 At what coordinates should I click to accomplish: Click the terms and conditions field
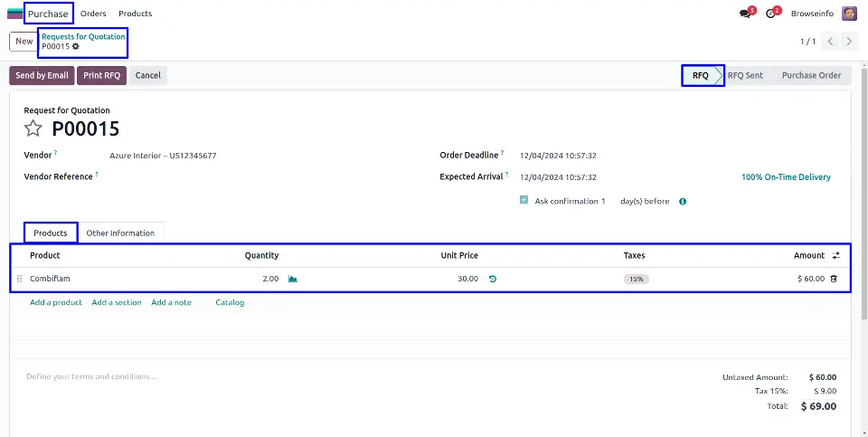pos(92,376)
